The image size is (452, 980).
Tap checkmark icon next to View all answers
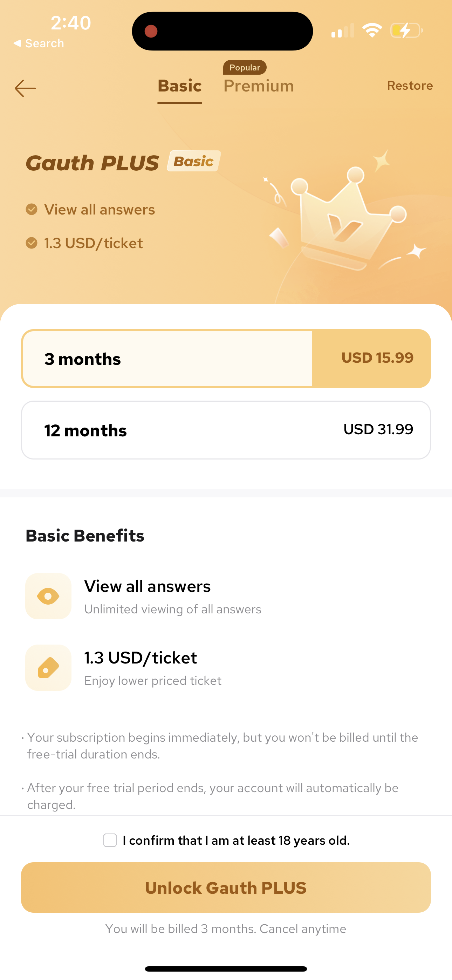point(32,209)
